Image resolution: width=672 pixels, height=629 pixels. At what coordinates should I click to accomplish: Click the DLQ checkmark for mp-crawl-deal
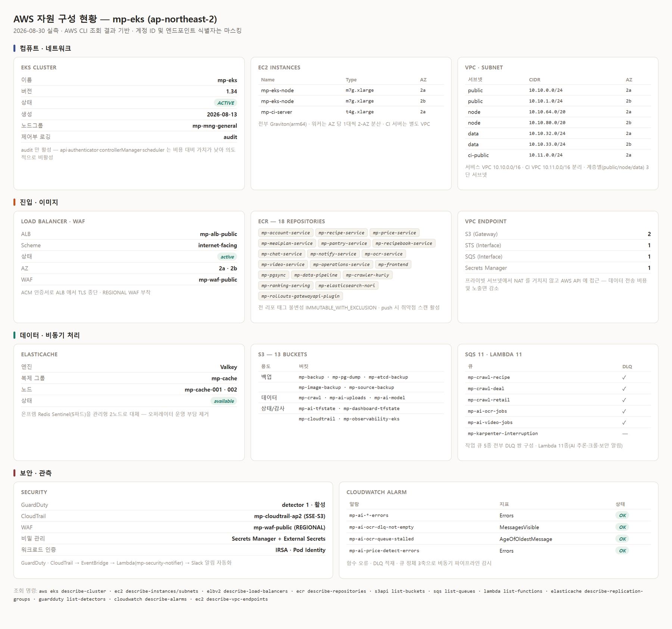(624, 388)
